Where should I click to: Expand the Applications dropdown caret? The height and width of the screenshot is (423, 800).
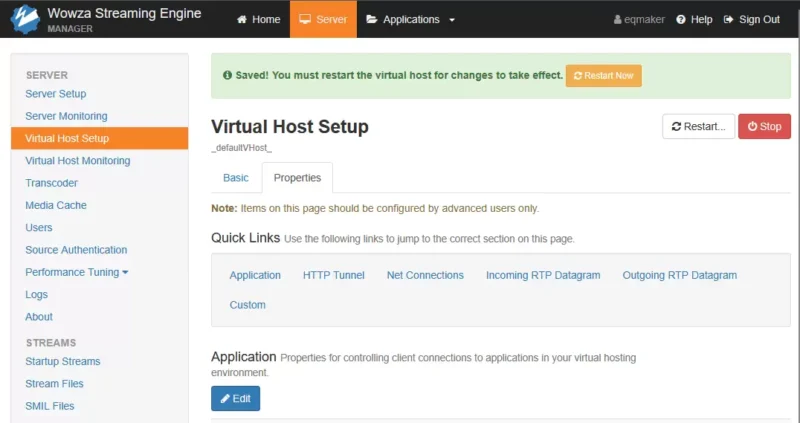tap(452, 20)
